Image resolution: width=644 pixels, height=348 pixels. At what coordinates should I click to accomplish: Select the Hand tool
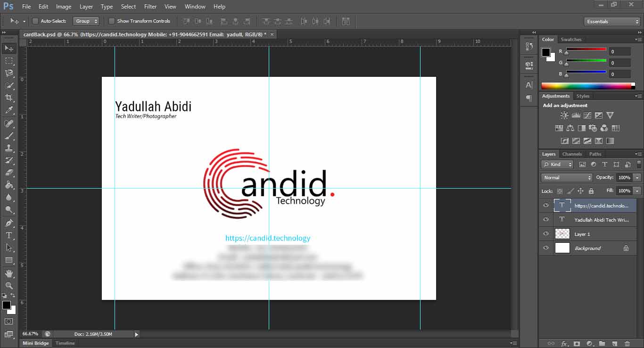(x=9, y=273)
